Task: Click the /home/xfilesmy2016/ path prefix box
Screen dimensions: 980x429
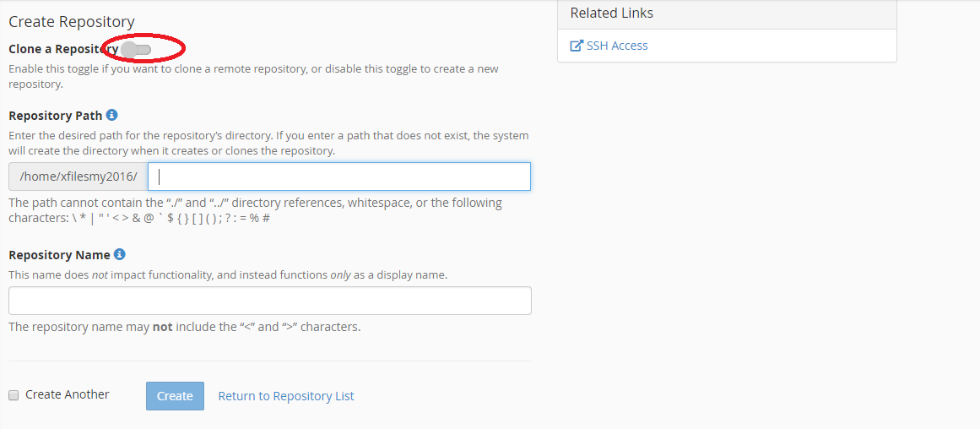Action: click(x=78, y=176)
